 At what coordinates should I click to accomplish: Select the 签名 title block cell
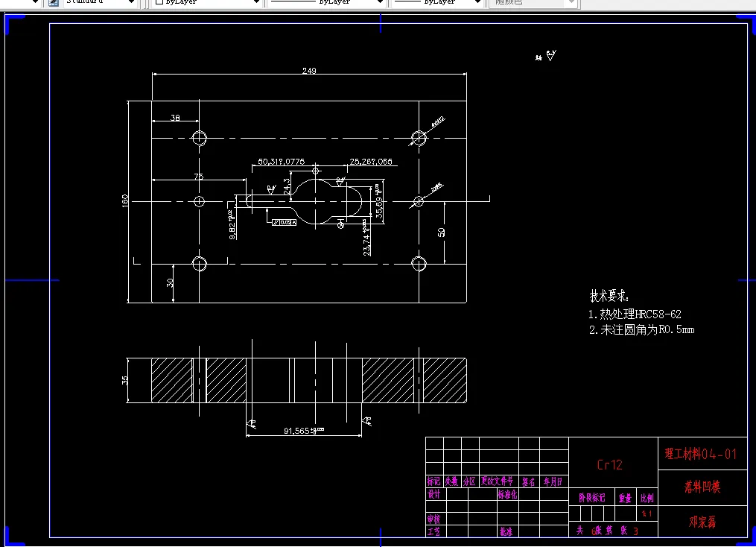click(528, 481)
